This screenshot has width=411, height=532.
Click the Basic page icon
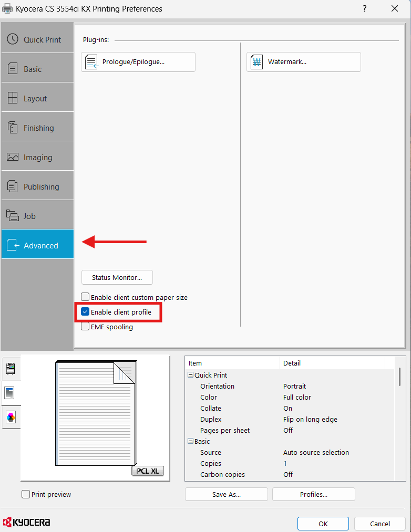pos(13,68)
